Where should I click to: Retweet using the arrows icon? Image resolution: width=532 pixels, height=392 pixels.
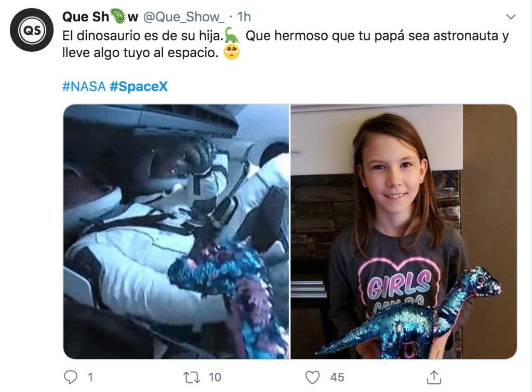pyautogui.click(x=192, y=377)
